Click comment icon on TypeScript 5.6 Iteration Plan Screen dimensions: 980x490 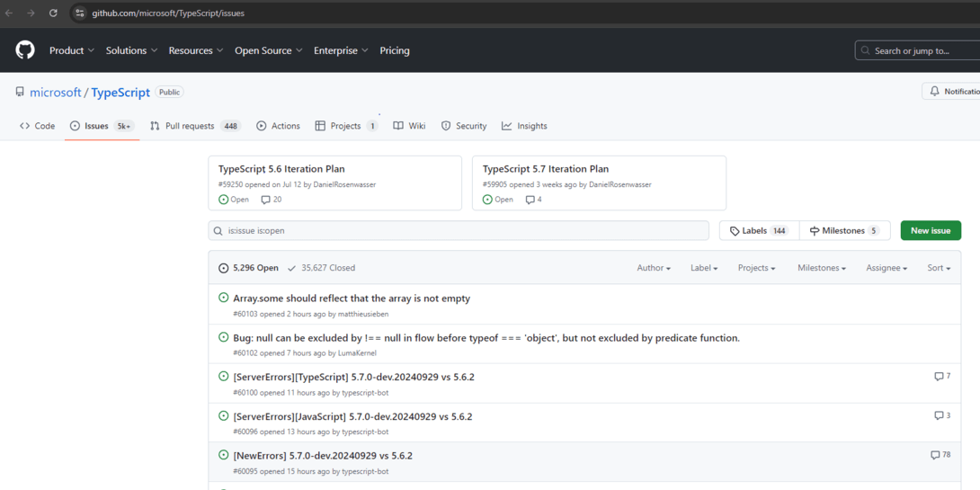pyautogui.click(x=265, y=200)
